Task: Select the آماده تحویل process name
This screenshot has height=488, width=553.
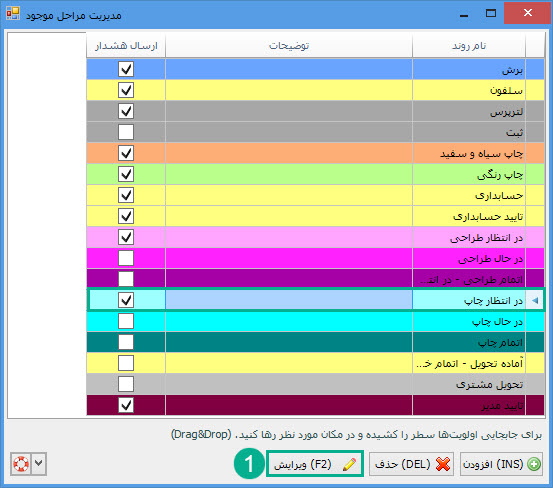Action: 469,363
